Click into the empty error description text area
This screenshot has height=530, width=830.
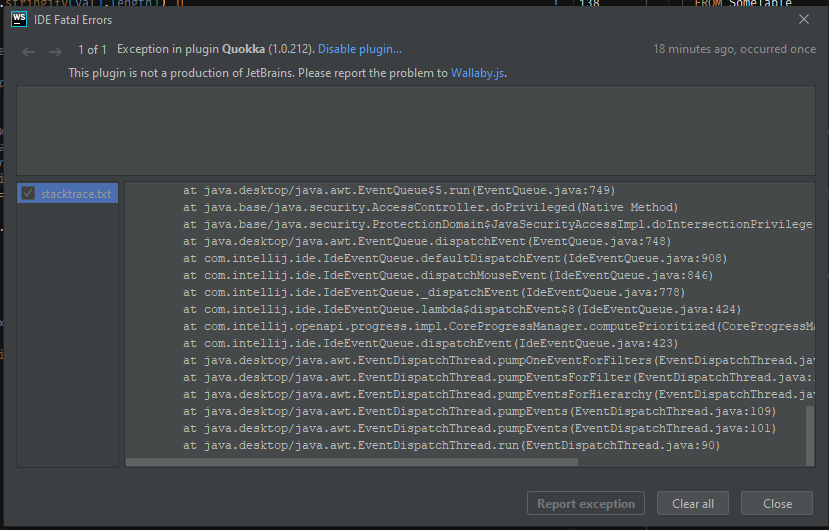point(416,130)
